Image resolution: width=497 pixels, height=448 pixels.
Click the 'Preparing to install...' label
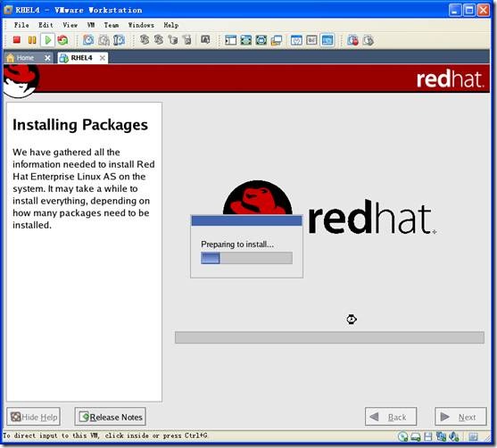point(237,245)
